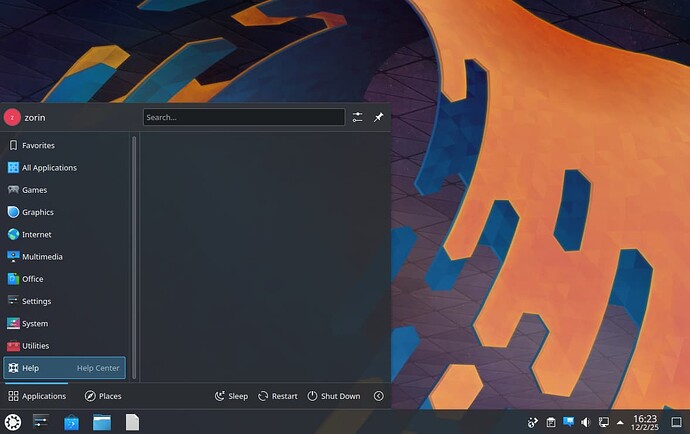Open the KDE application launcher icon
The image size is (690, 434).
click(x=13, y=422)
